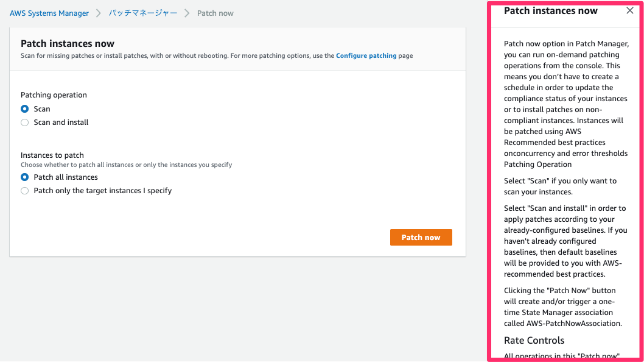Screen dimensions: 644x362
Task: Click the Patch instances now panel heading
Action: coord(550,10)
